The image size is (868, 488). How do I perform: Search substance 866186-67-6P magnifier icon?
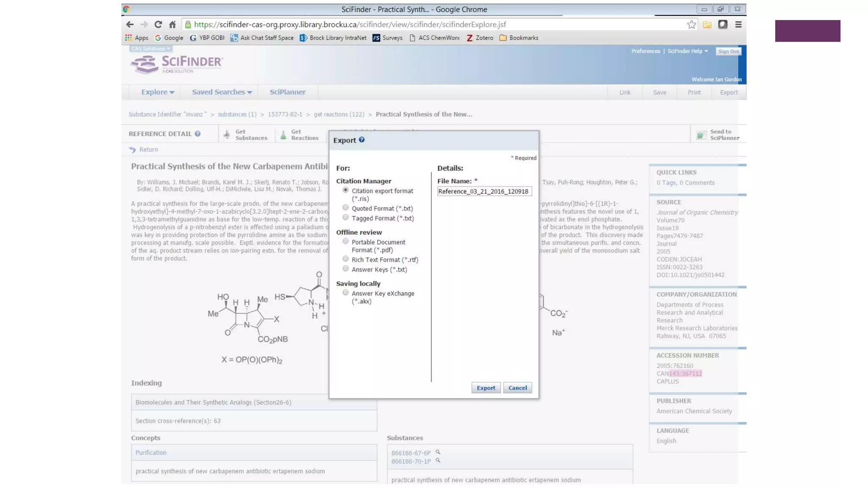[438, 452]
